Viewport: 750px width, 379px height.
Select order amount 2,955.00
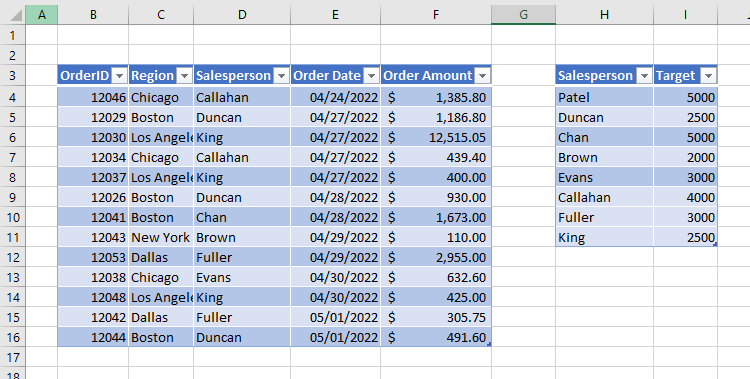pyautogui.click(x=436, y=257)
